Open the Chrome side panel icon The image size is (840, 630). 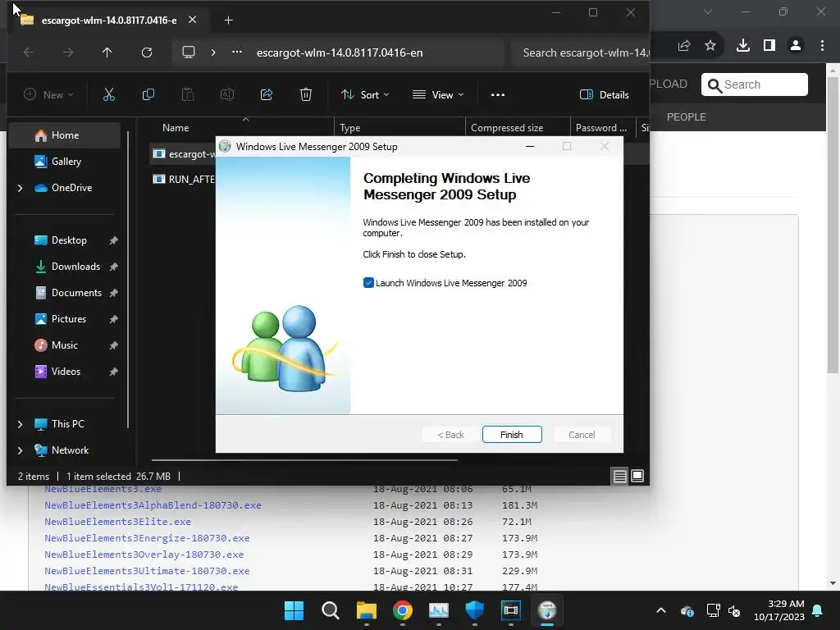click(769, 46)
